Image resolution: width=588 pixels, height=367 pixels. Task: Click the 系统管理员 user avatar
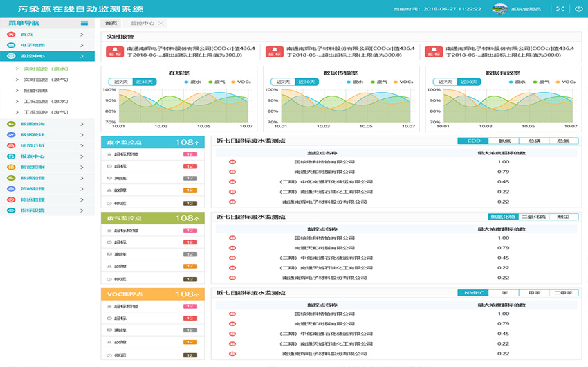click(x=500, y=9)
